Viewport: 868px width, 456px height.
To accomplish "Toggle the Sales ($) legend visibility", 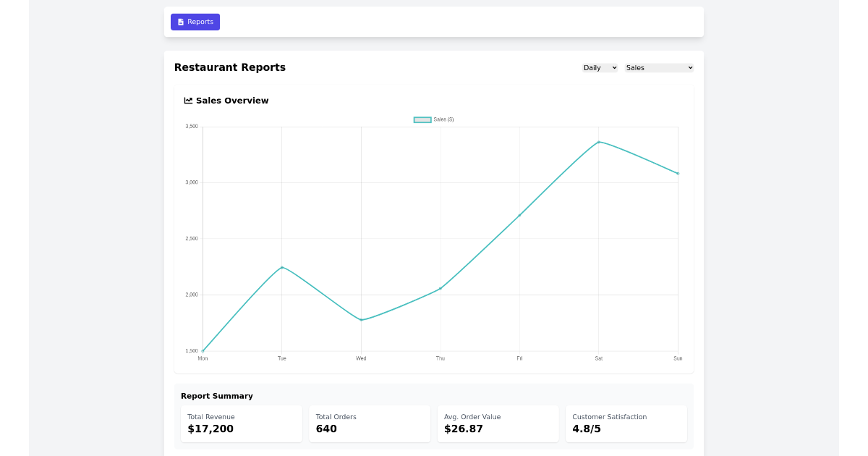I will click(434, 119).
